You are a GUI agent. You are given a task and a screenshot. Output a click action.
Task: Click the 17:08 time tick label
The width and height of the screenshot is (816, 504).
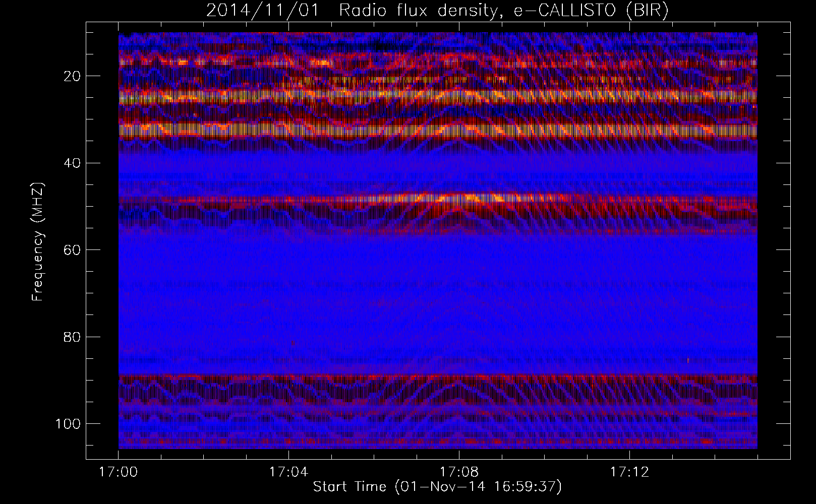tap(459, 472)
